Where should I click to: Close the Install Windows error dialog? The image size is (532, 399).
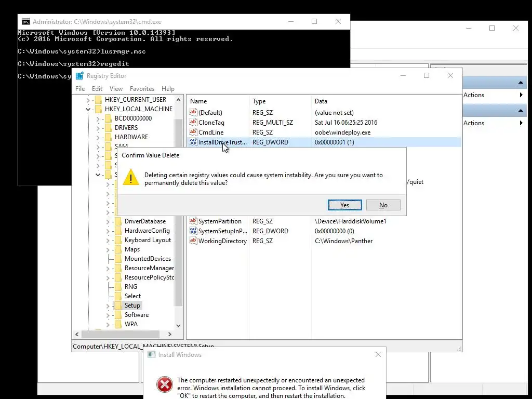point(378,354)
